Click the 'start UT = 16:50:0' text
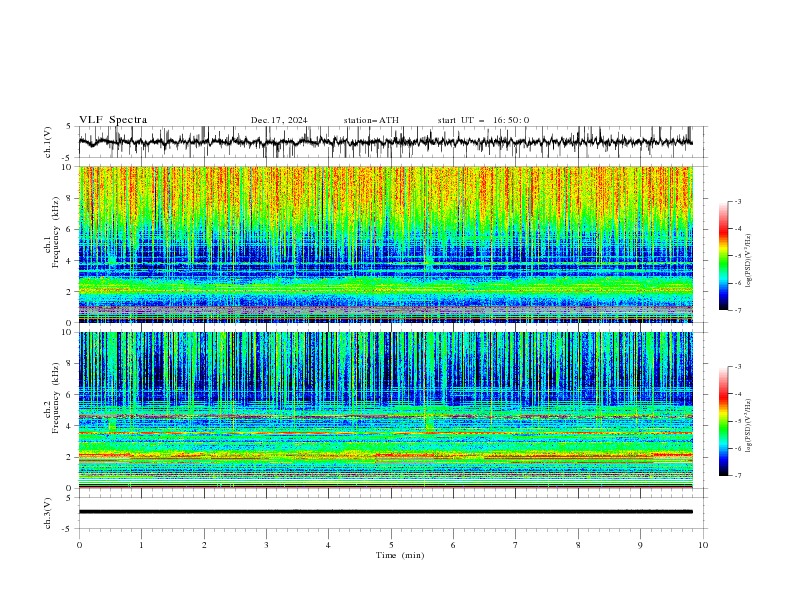 (x=483, y=120)
